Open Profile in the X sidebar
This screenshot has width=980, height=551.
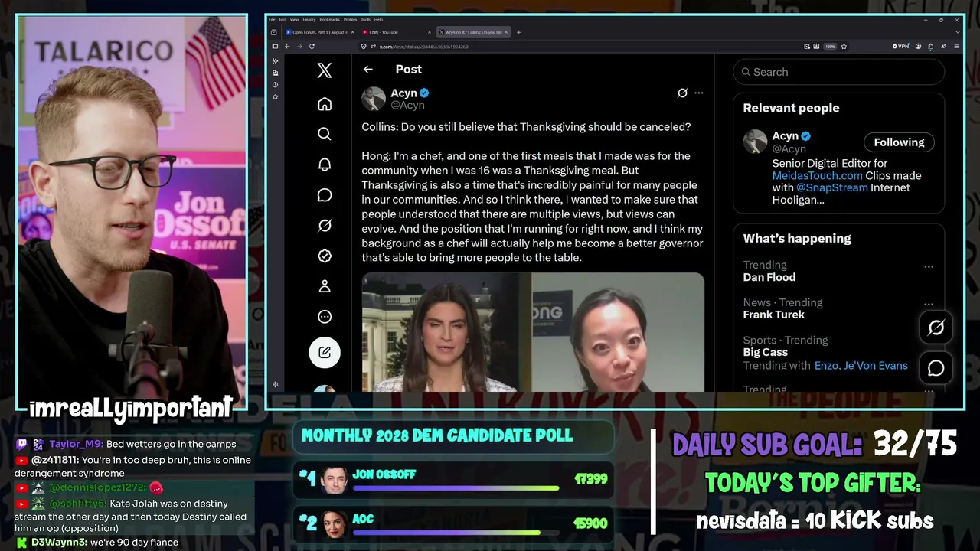[x=325, y=286]
